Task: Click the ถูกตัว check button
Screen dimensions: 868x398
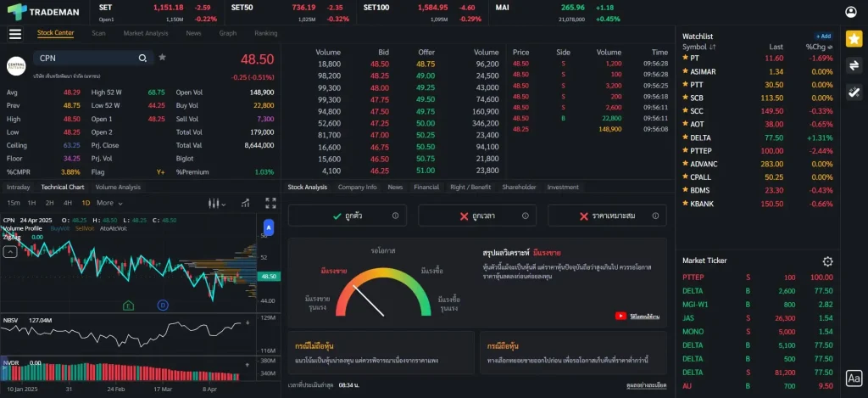Action: coord(347,216)
